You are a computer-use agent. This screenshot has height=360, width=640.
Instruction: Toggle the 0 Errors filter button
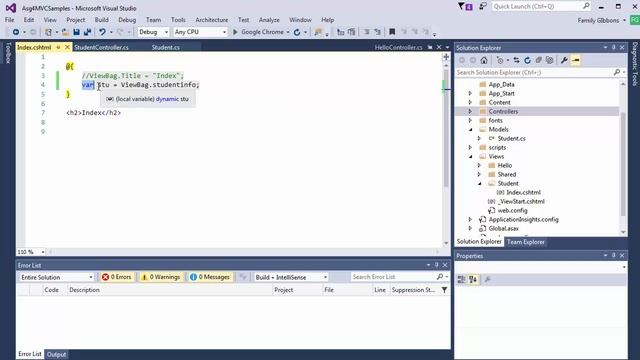pyautogui.click(x=117, y=277)
